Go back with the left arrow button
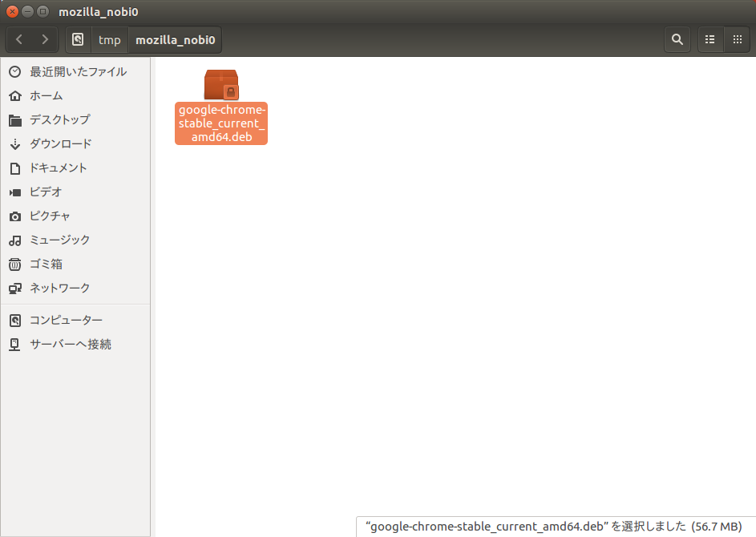The image size is (756, 537). click(19, 39)
